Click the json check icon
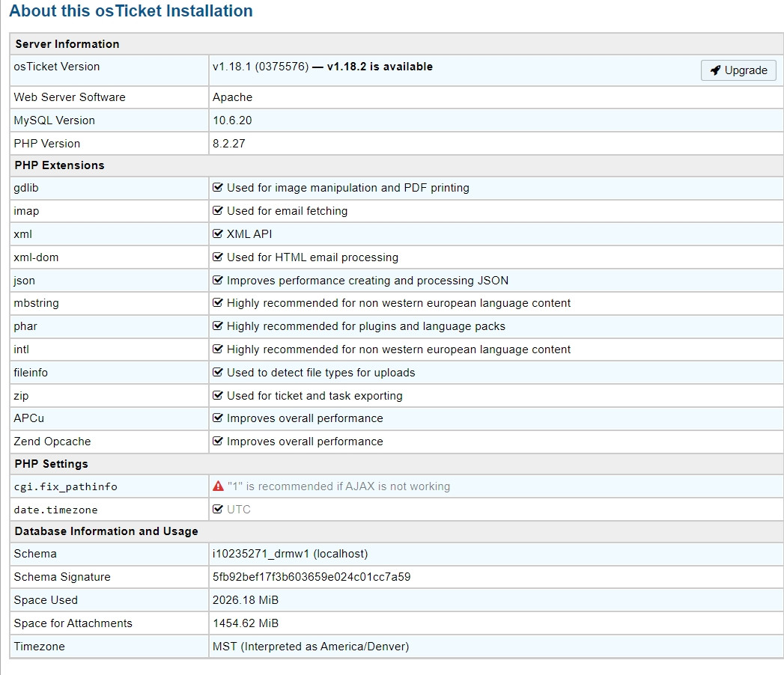Screen dimensions: 784x675 point(217,280)
